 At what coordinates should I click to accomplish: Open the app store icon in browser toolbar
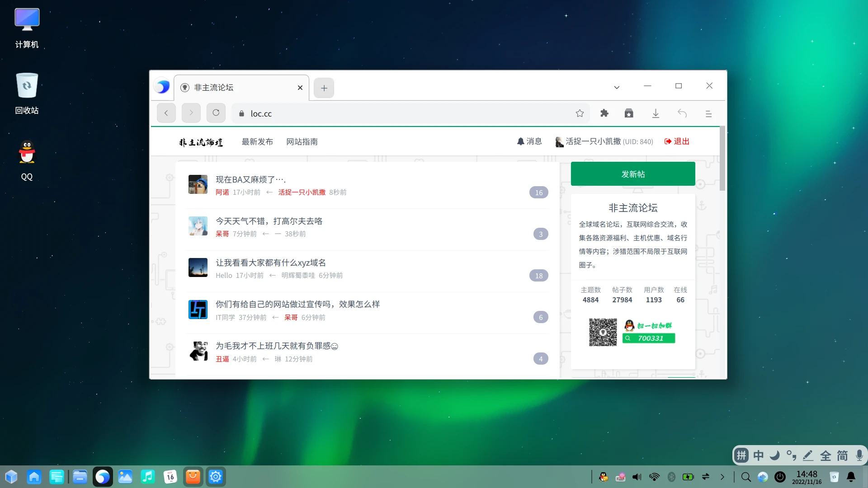(629, 113)
